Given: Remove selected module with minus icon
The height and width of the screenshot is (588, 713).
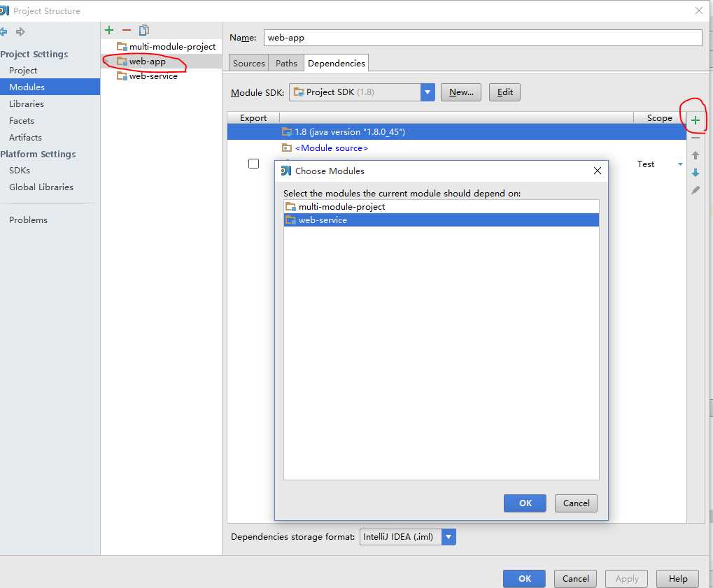Looking at the screenshot, I should click(127, 30).
